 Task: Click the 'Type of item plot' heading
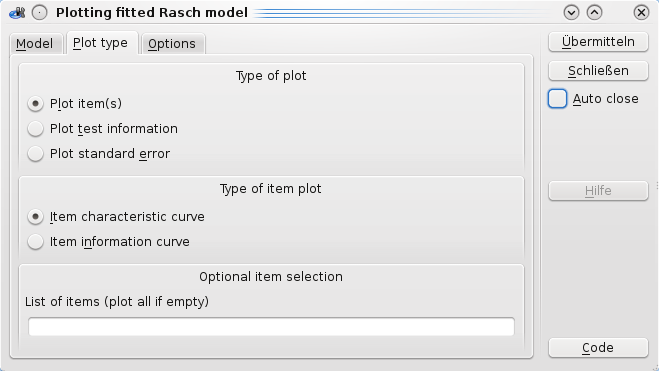tap(271, 189)
